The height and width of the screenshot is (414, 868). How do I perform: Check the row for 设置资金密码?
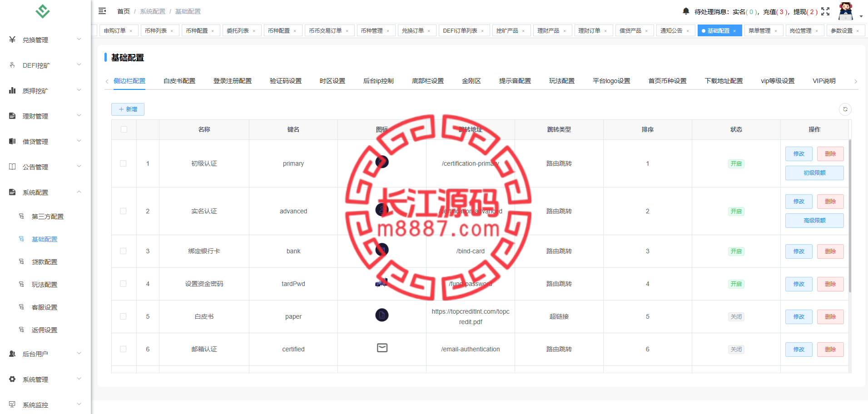tap(123, 284)
